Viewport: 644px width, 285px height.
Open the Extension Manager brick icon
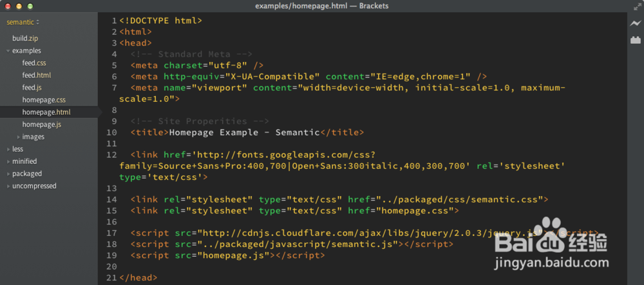pyautogui.click(x=635, y=40)
